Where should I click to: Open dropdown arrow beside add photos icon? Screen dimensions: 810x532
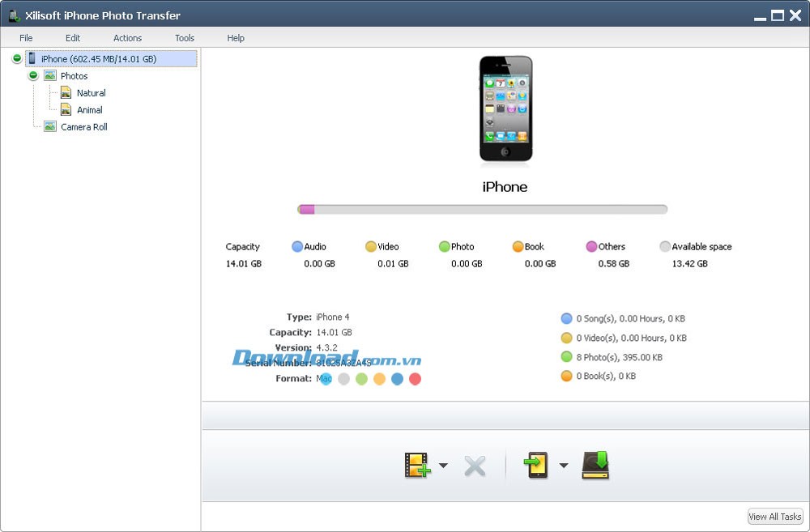pyautogui.click(x=443, y=466)
